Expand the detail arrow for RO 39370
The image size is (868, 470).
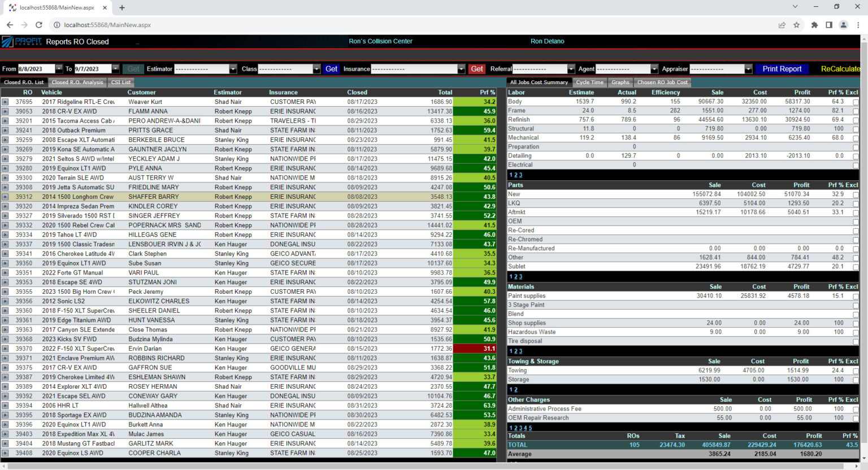(x=5, y=349)
